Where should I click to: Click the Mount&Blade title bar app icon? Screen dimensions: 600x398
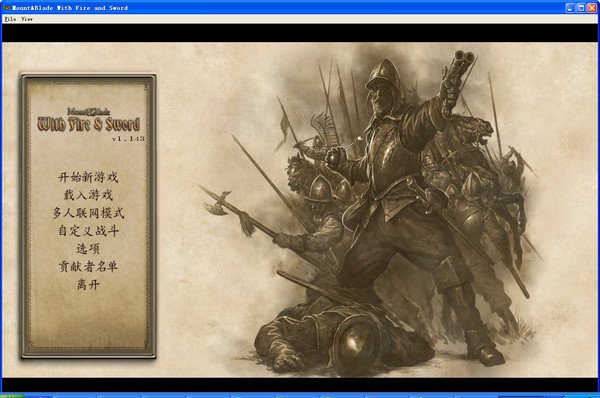click(x=6, y=8)
